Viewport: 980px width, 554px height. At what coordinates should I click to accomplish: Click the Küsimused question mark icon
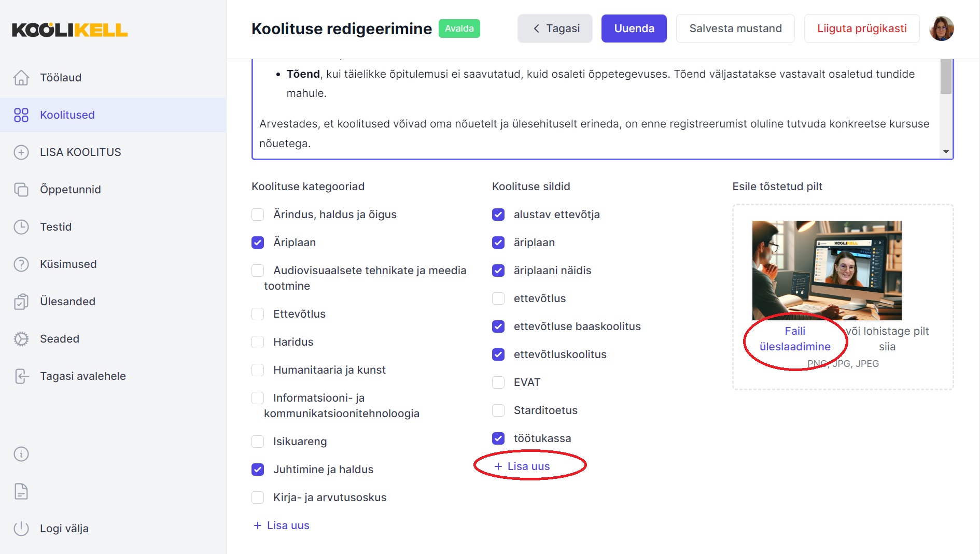click(21, 264)
